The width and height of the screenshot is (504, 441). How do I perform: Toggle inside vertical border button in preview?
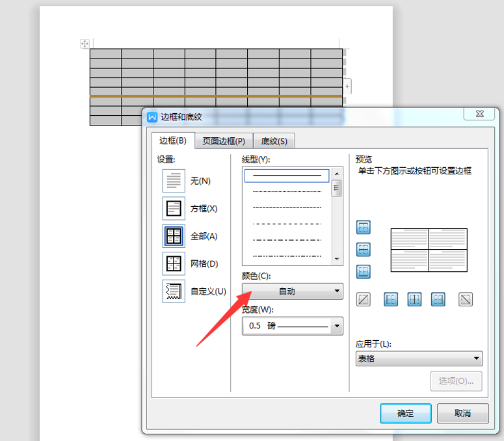click(414, 299)
